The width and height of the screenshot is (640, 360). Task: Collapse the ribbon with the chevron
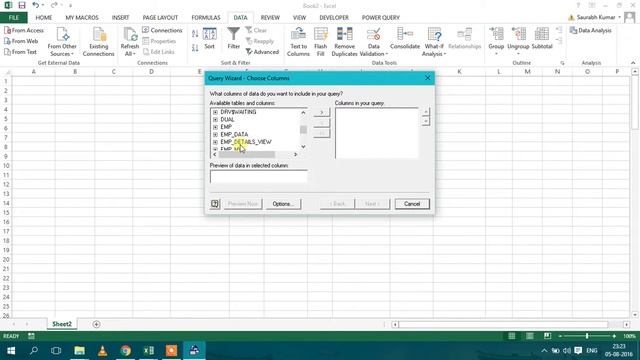(633, 63)
